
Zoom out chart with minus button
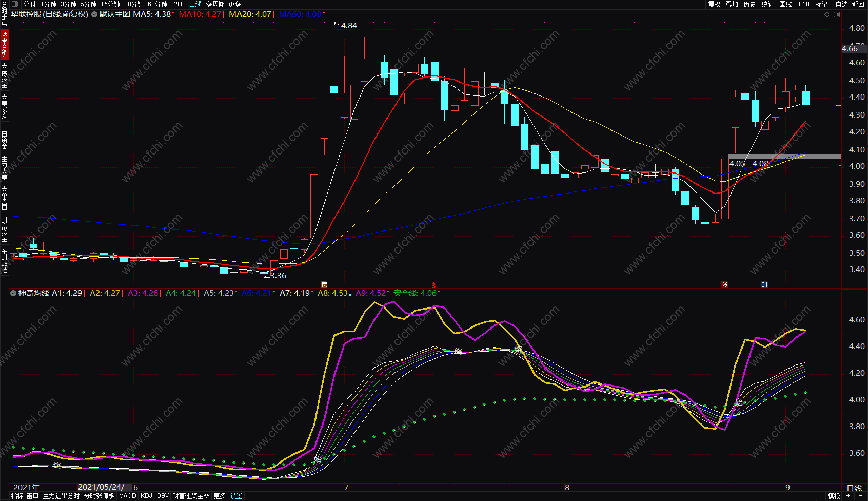click(x=860, y=496)
